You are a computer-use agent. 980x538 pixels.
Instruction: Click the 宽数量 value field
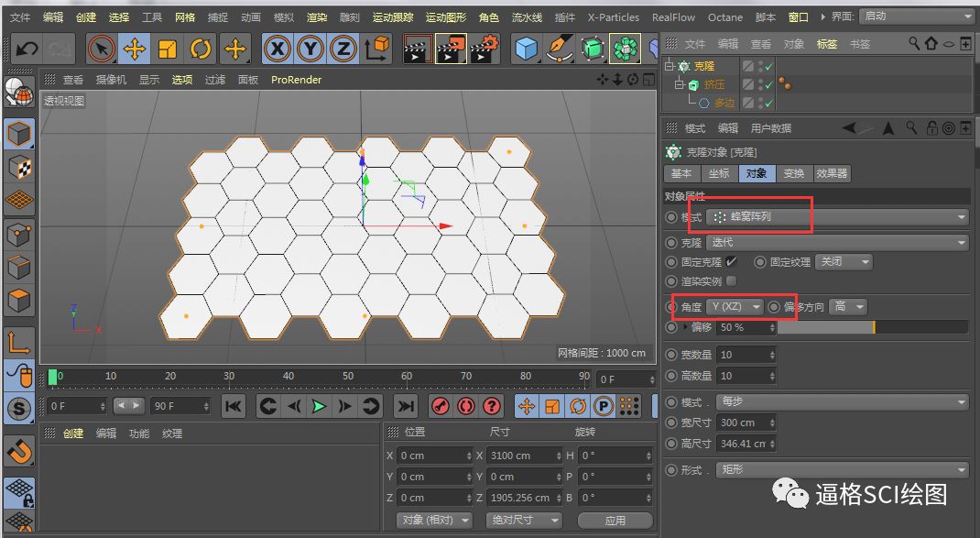(746, 355)
